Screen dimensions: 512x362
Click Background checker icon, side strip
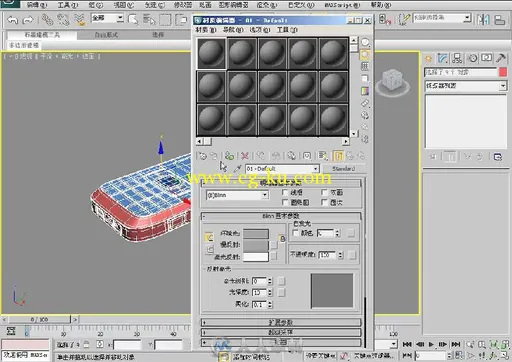click(365, 66)
